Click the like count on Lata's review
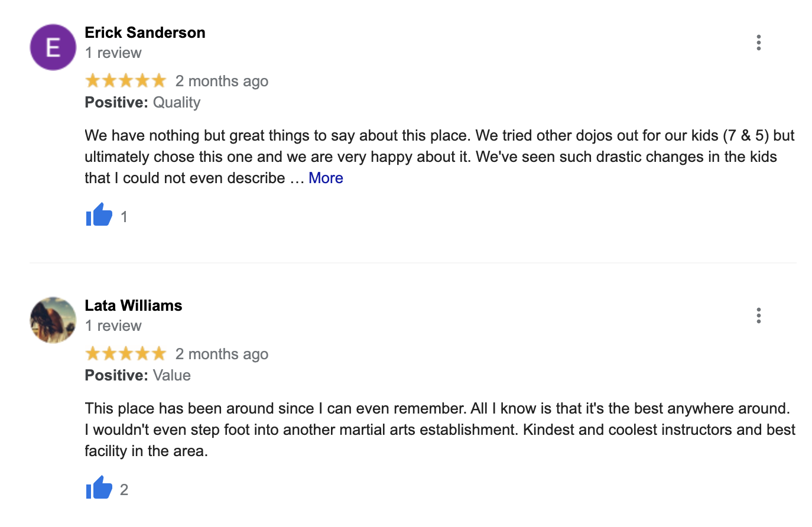The width and height of the screenshot is (812, 527). 124,490
